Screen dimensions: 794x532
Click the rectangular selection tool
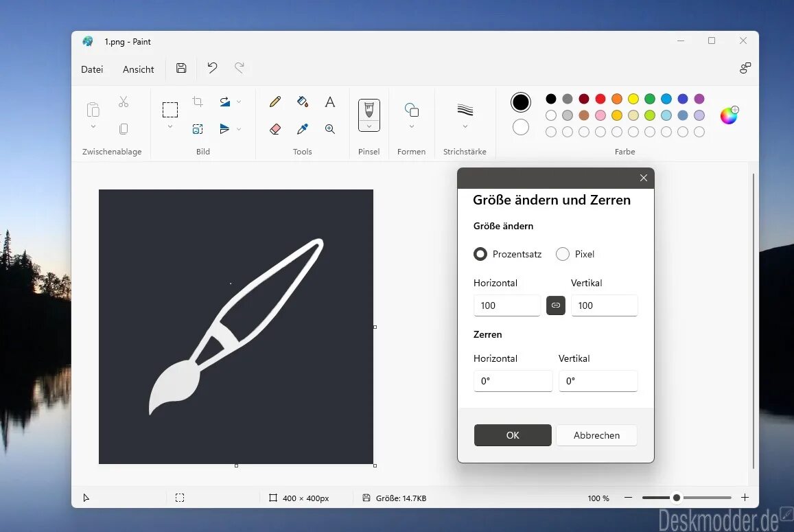(x=169, y=108)
